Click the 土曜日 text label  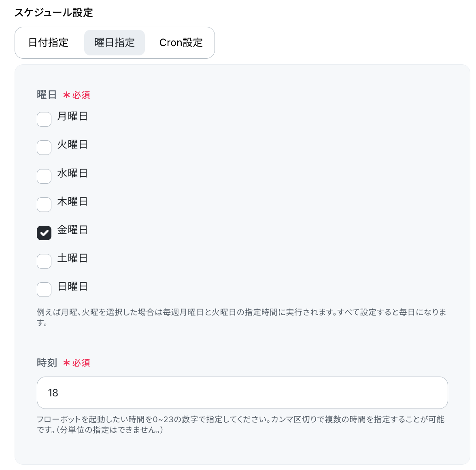pos(72,258)
